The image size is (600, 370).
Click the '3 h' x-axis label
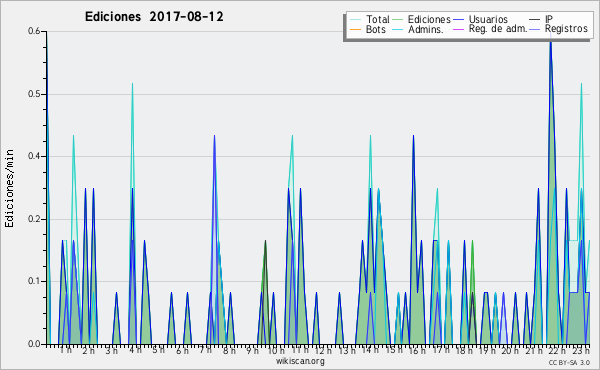coord(112,351)
